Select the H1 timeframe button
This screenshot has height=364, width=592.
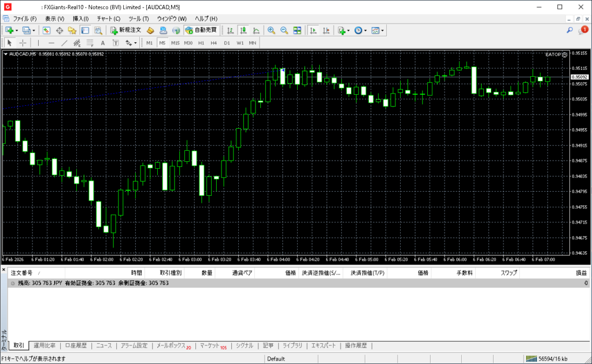[201, 43]
